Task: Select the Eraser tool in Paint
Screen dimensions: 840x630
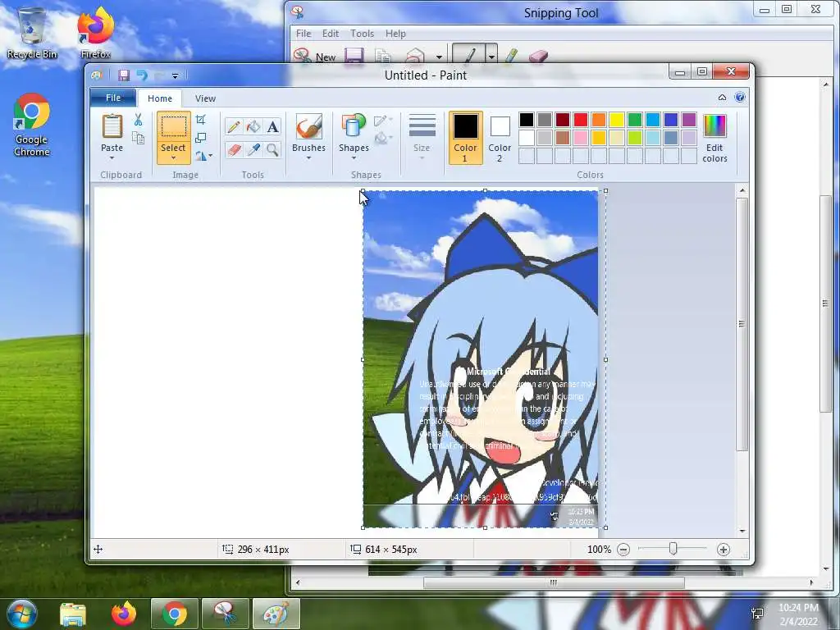Action: (234, 149)
